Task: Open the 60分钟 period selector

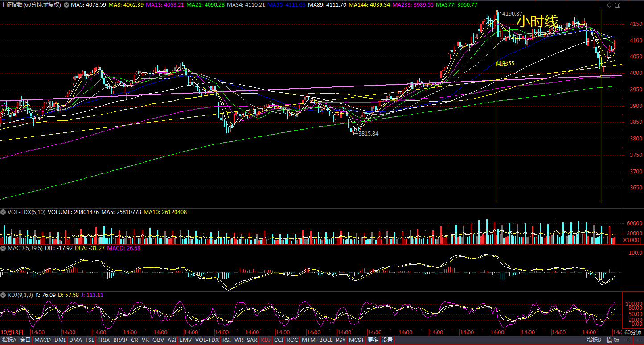Action: (633, 333)
